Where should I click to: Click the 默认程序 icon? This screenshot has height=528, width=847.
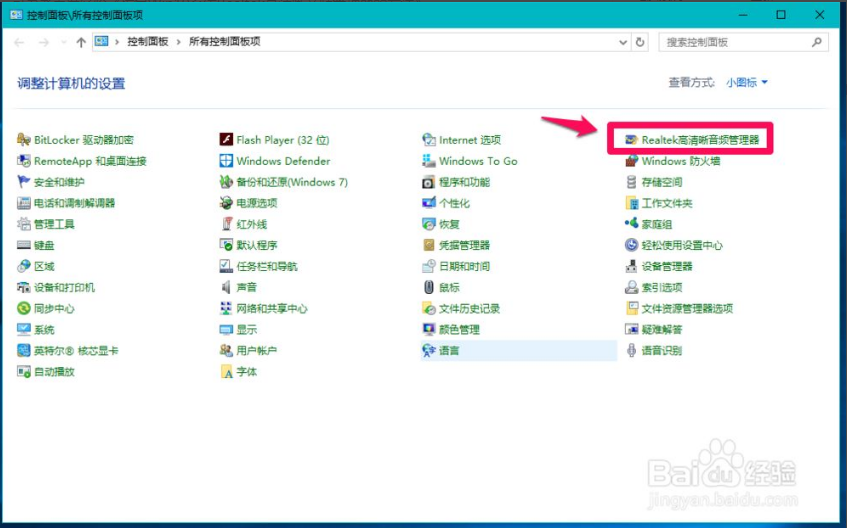(x=226, y=245)
